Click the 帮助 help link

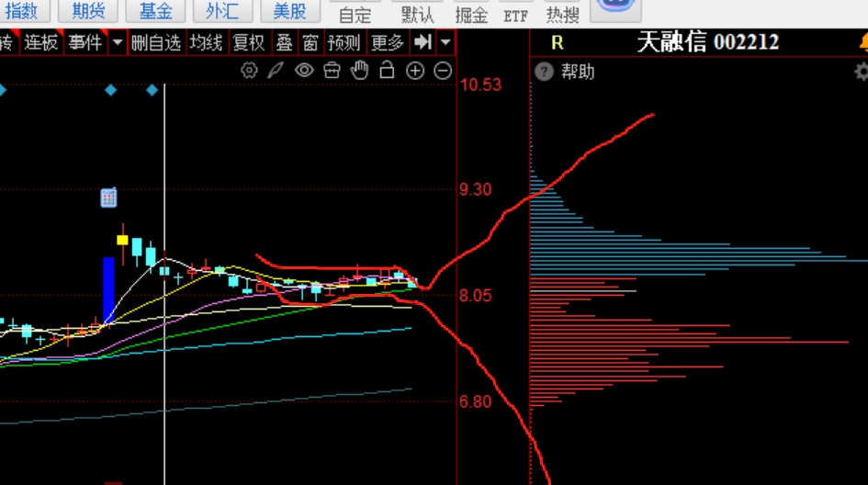[578, 72]
